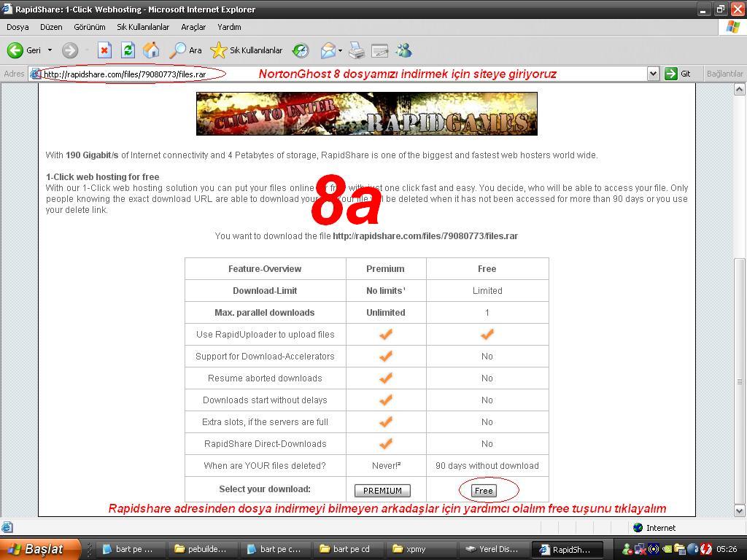747x560 pixels.
Task: Switch to the Yerel Dis... taskbar window
Action: coord(493,549)
